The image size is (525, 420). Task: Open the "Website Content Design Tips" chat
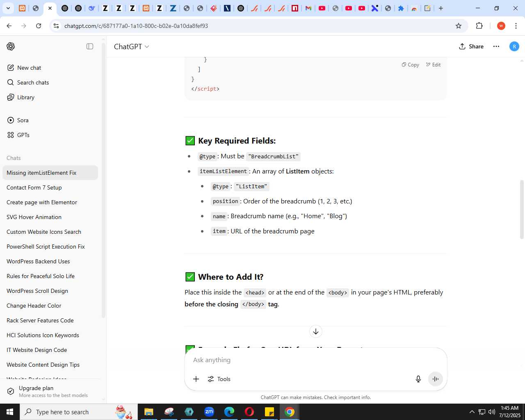50,365
